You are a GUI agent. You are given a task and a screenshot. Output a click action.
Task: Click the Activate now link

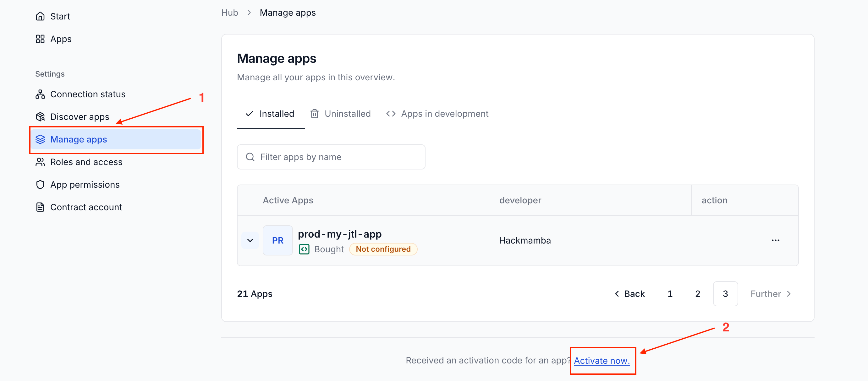coord(602,361)
